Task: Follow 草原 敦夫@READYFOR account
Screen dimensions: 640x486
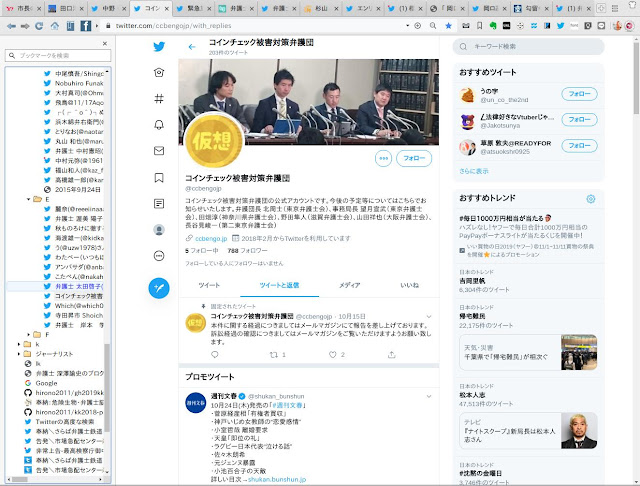Action: click(579, 146)
